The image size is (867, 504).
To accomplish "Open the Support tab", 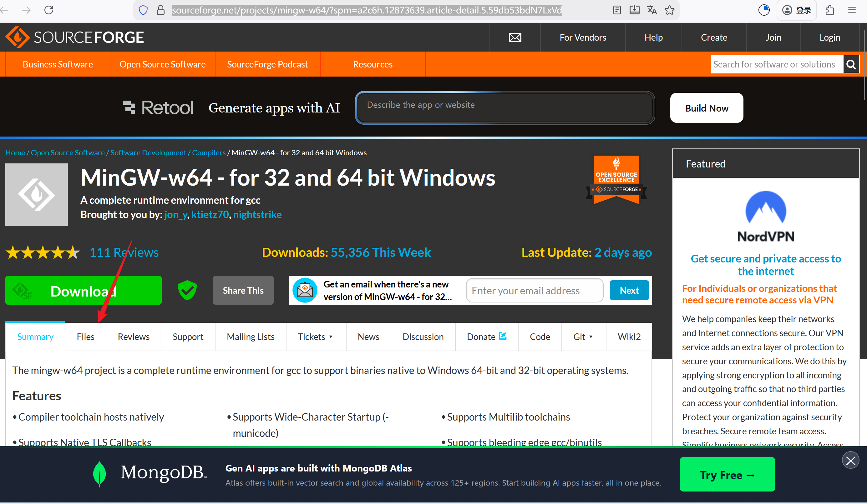I will coord(188,337).
